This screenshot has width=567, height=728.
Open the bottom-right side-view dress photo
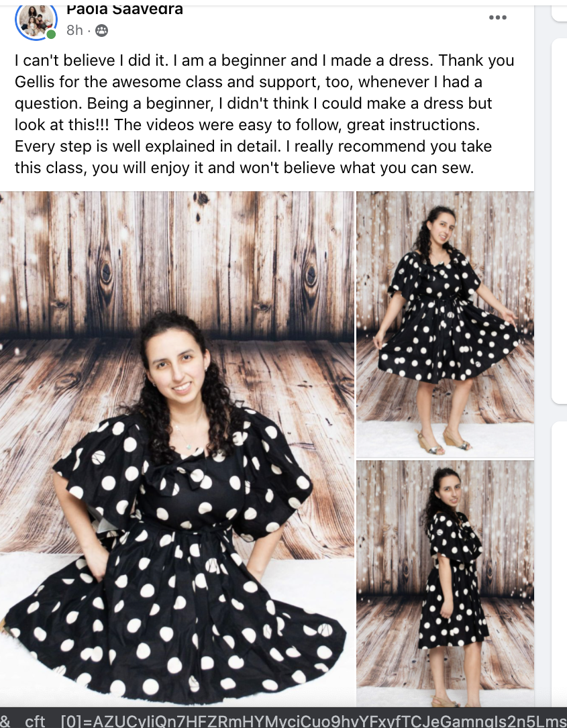[x=445, y=584]
